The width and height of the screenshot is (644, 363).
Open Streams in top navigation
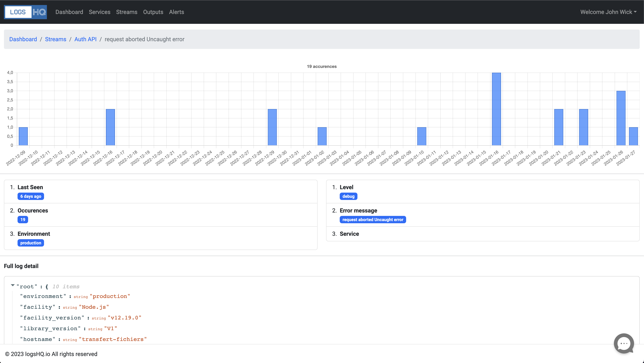127,12
